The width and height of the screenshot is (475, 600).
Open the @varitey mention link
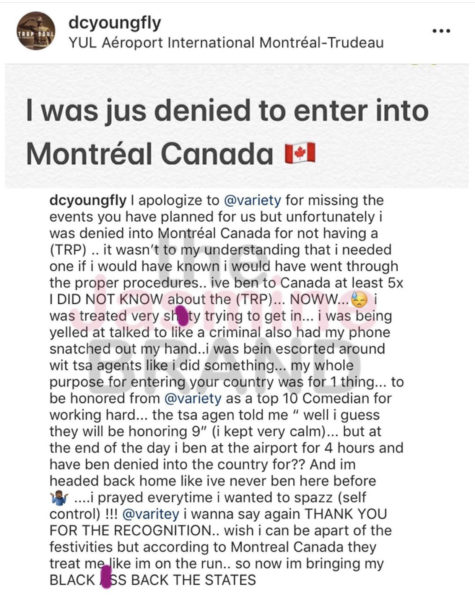pyautogui.click(x=150, y=514)
